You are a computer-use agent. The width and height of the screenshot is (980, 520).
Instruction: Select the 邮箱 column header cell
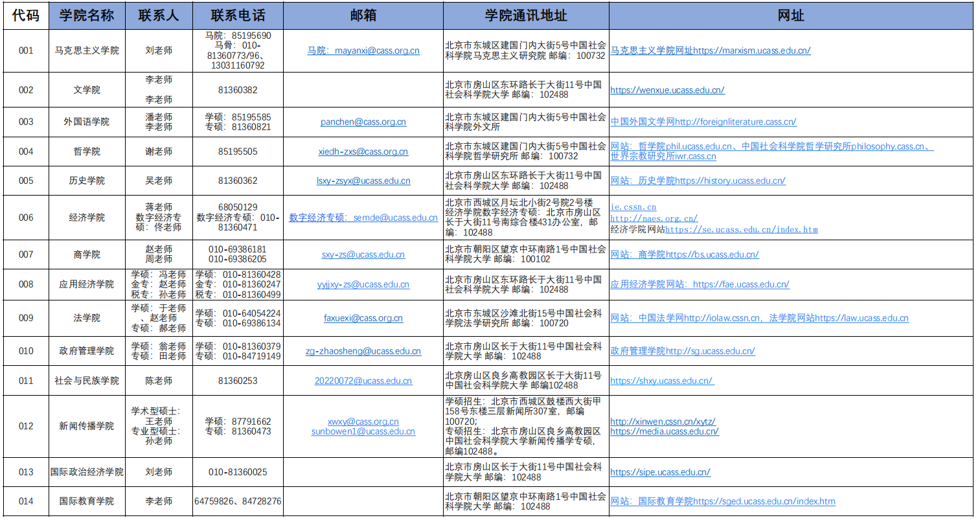point(363,15)
